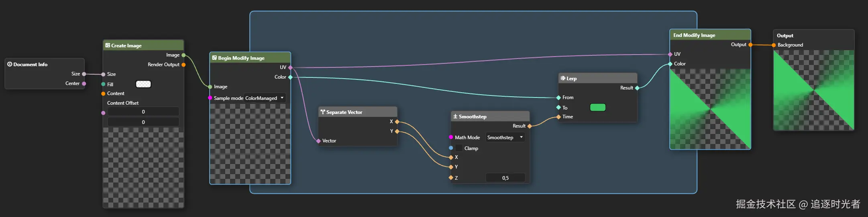This screenshot has width=868, height=217.
Task: Select the Separate Vector node header
Action: click(358, 112)
